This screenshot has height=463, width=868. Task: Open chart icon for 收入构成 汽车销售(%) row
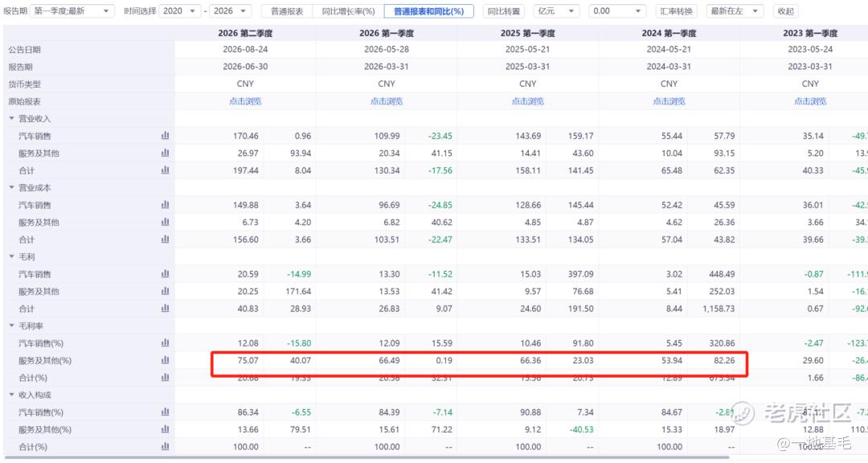[x=165, y=412]
